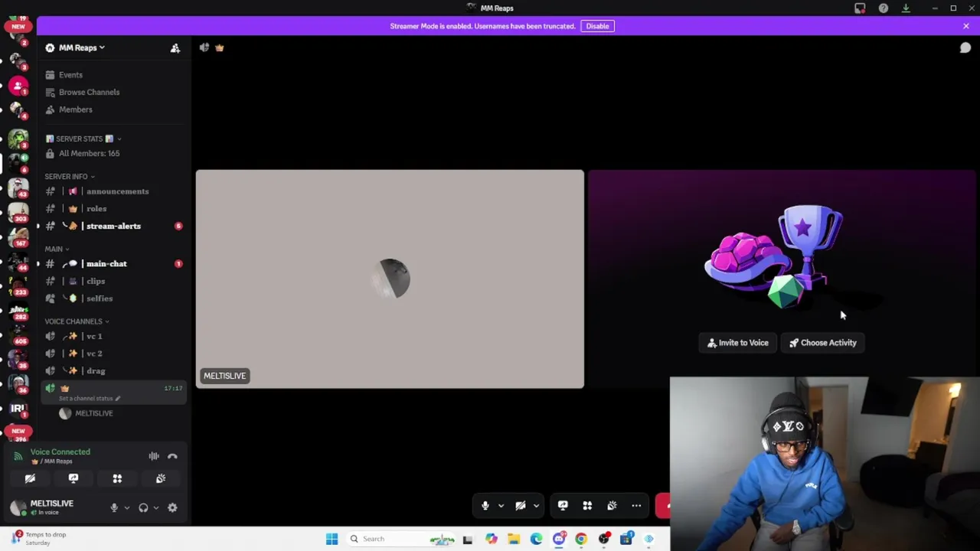Open microphone options arrow in call bar

501,506
